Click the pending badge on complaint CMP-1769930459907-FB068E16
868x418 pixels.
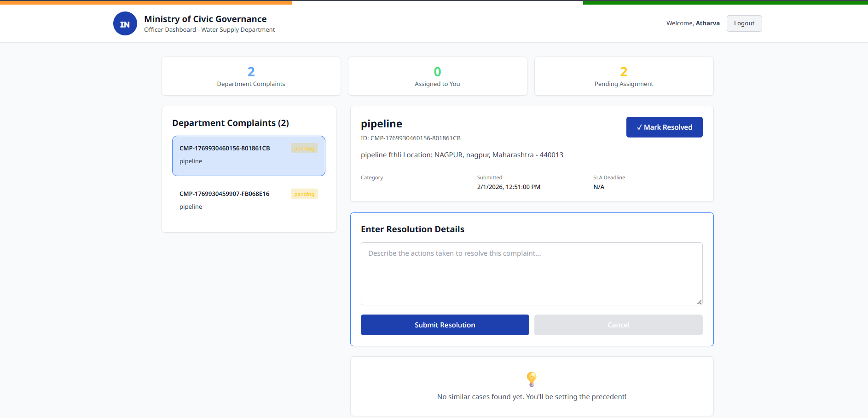(x=304, y=194)
